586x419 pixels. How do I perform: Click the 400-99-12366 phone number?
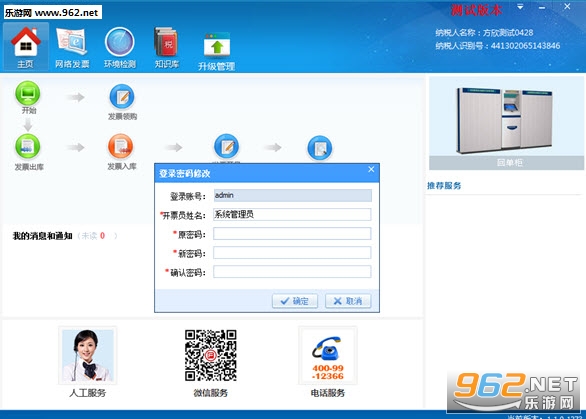coord(328,372)
